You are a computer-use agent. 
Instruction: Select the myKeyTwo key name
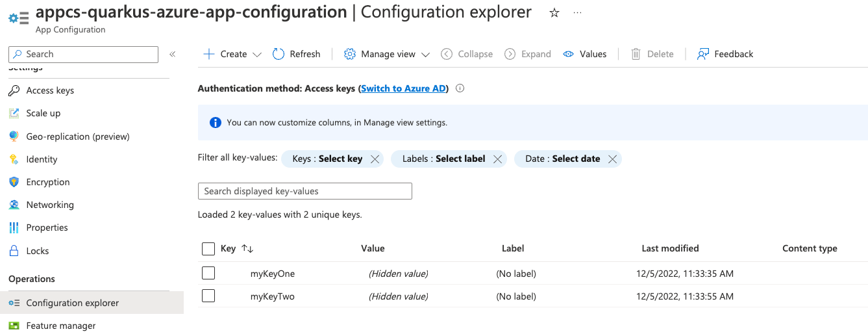pyautogui.click(x=273, y=296)
